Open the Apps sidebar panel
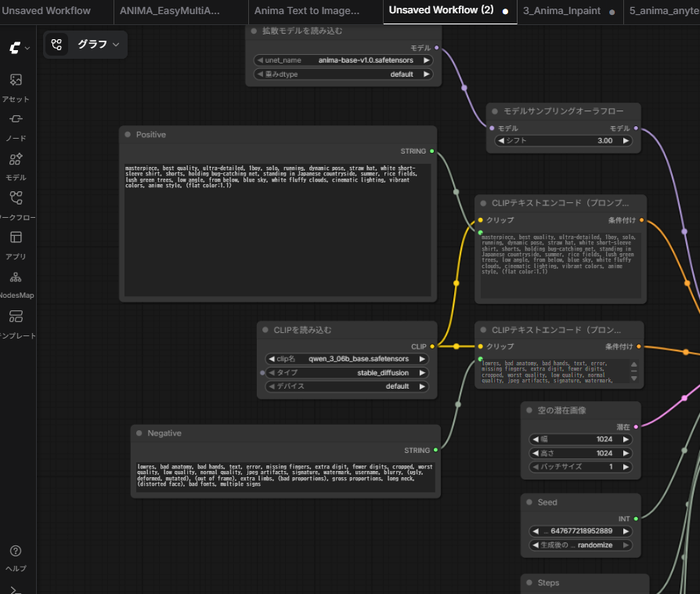700x594 pixels. point(16,245)
